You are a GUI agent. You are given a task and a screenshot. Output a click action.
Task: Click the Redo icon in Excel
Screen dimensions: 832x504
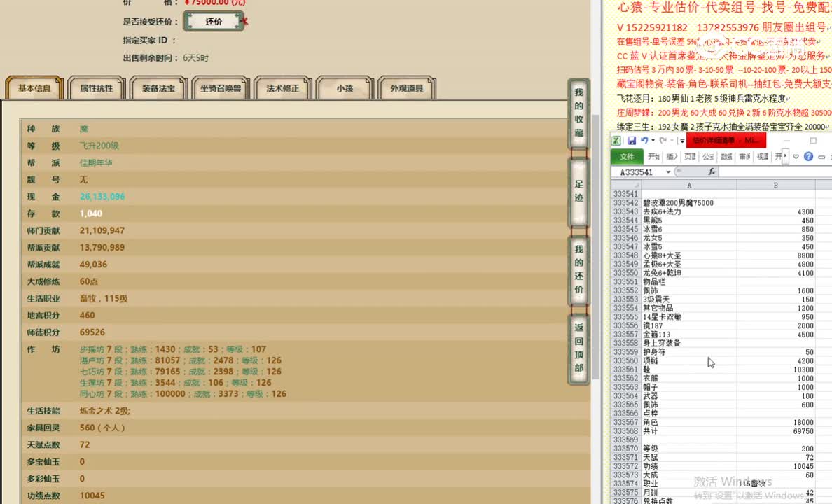click(663, 140)
